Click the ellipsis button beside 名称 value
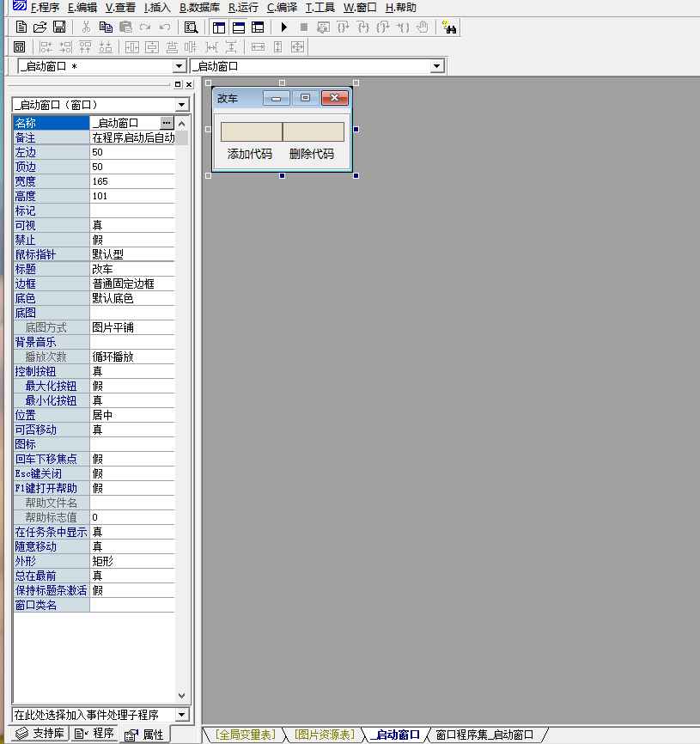 pyautogui.click(x=167, y=123)
